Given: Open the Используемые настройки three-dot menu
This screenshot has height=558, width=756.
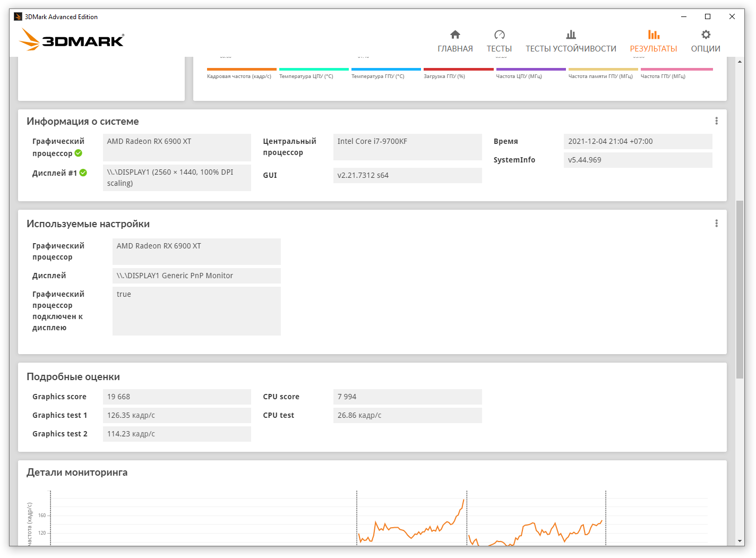Looking at the screenshot, I should coord(716,224).
